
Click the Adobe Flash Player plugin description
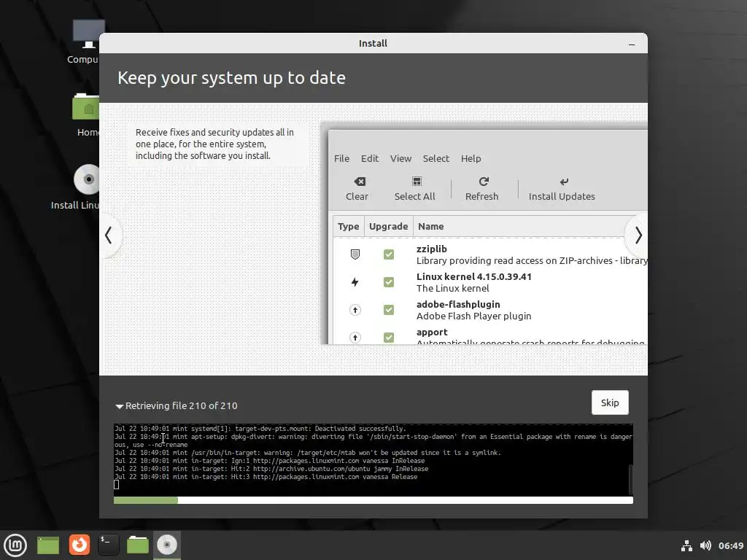point(474,316)
